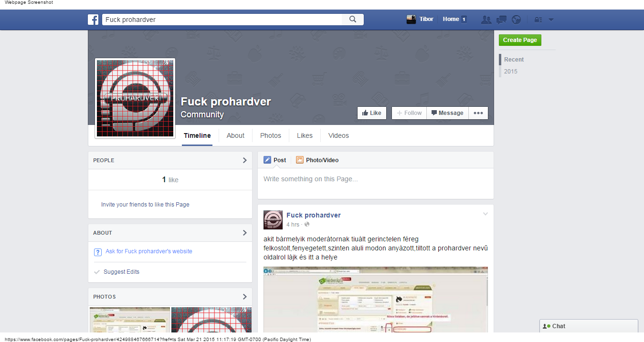This screenshot has width=644, height=342.
Task: Select the Photo/Video composer tab
Action: click(x=317, y=160)
